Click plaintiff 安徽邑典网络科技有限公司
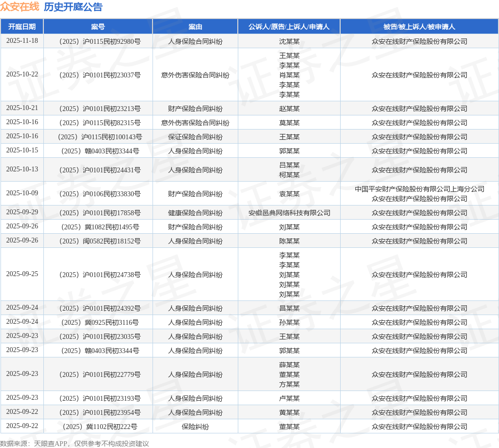Screen dimensions: 499x448 point(289,213)
